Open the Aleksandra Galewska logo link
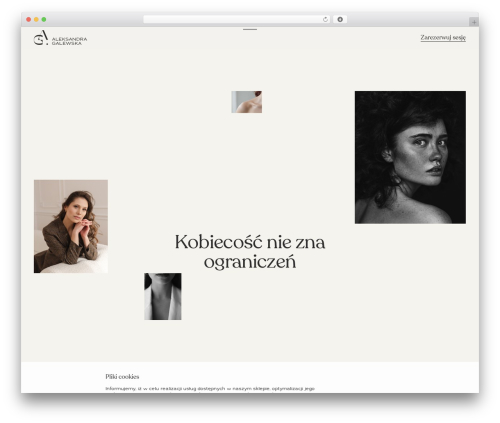500x423 pixels. click(60, 38)
